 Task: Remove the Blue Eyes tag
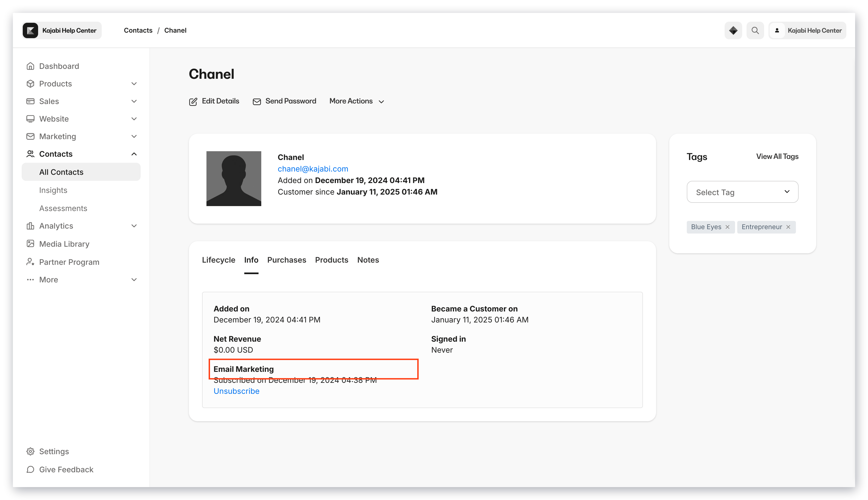click(727, 227)
